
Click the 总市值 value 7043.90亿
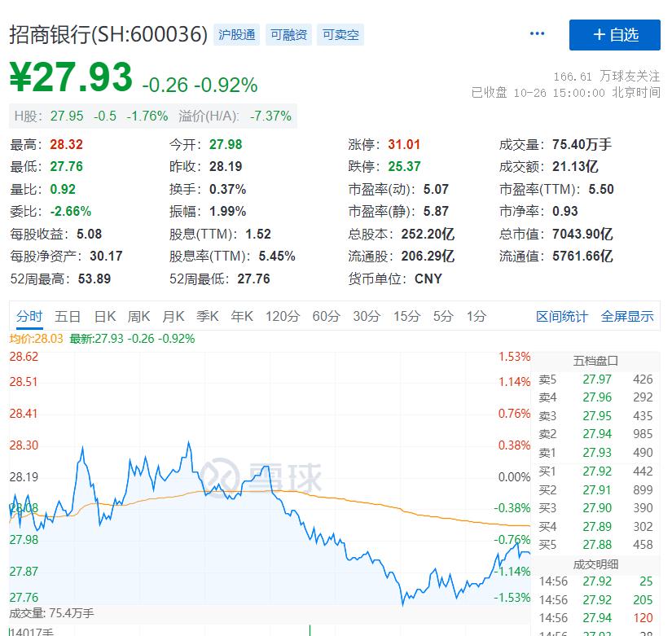582,234
